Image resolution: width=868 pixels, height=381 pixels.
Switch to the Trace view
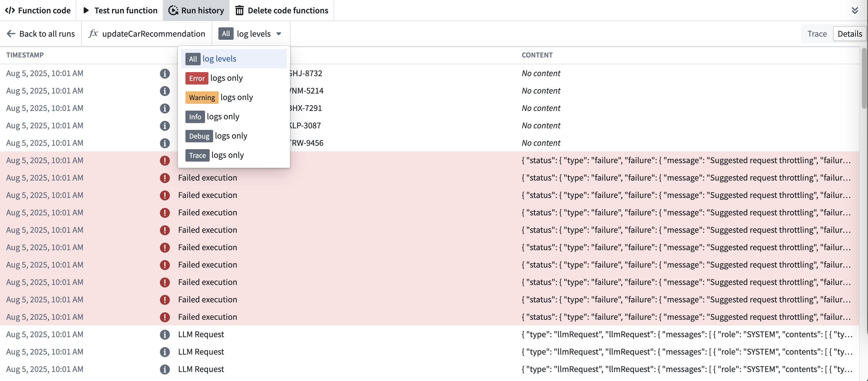tap(817, 34)
